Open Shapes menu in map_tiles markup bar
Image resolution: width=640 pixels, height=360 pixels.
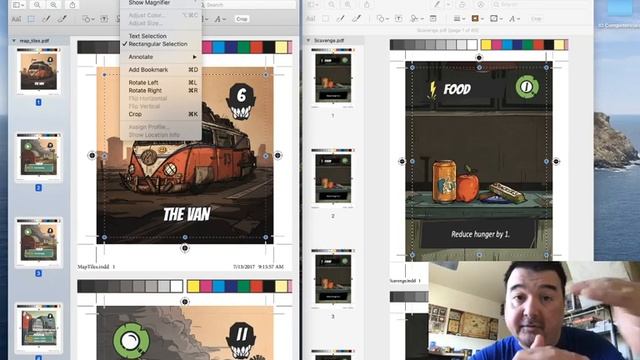[x=88, y=19]
